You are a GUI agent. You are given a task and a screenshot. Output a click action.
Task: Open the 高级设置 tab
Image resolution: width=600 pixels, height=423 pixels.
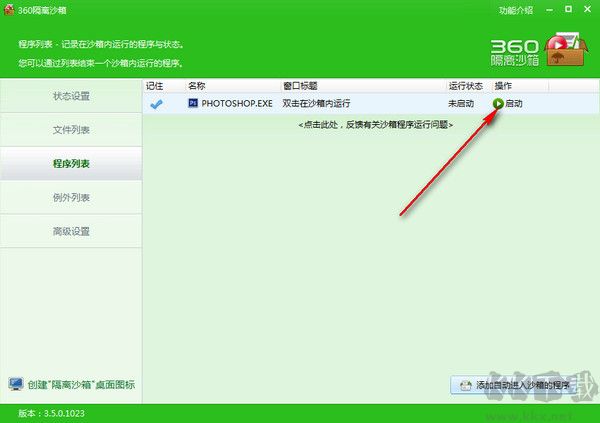click(x=71, y=231)
